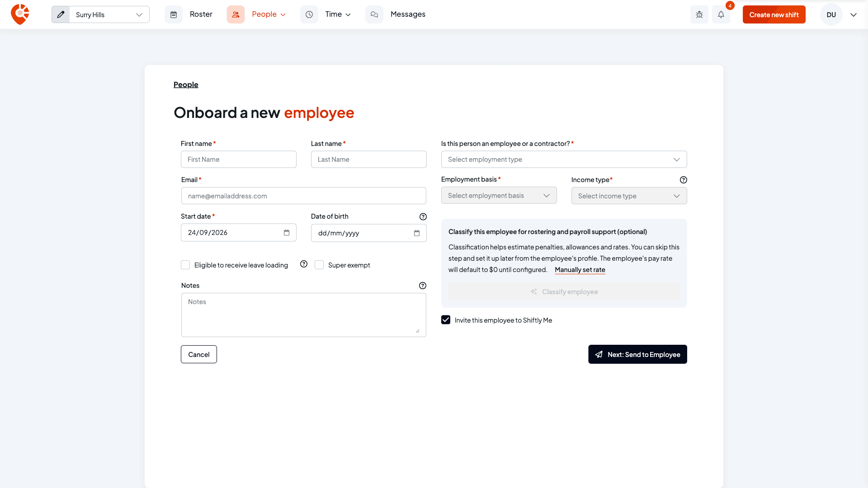Open the Messages tab

pos(408,14)
